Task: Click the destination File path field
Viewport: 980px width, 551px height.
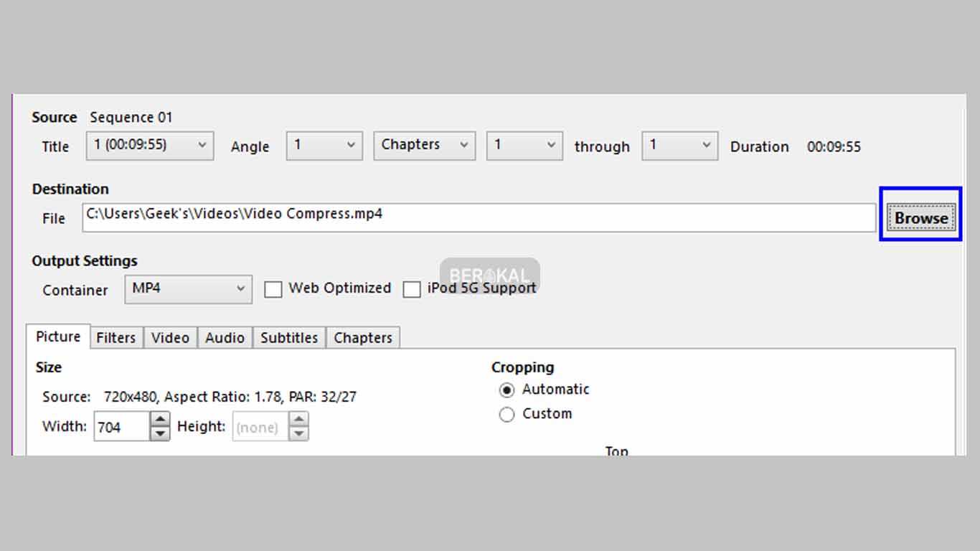Action: [x=479, y=217]
